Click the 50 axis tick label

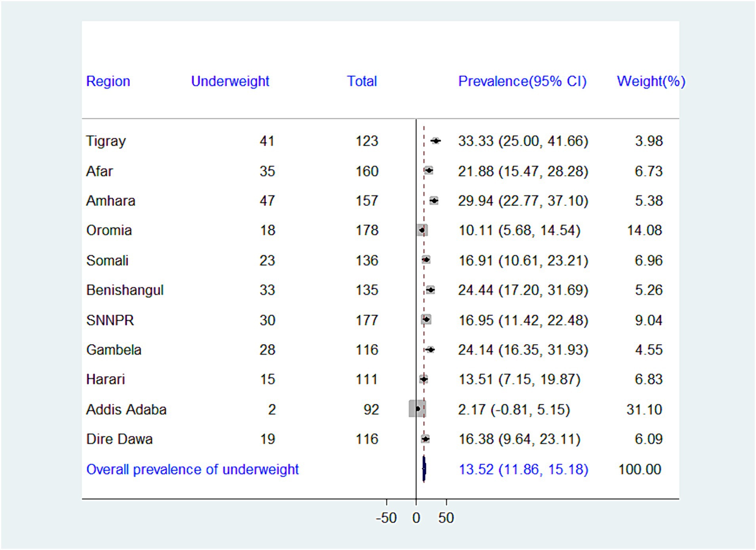coord(446,518)
